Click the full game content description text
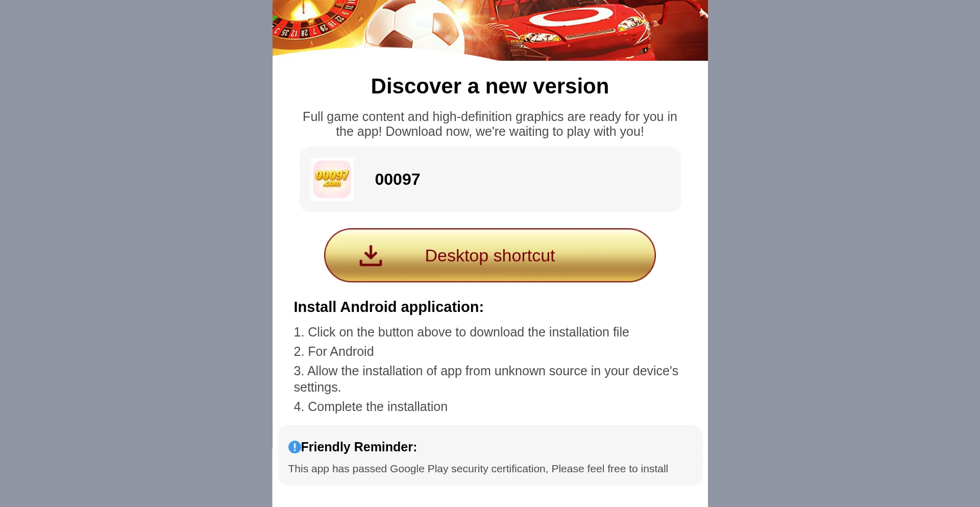This screenshot has width=980, height=507. tap(489, 124)
